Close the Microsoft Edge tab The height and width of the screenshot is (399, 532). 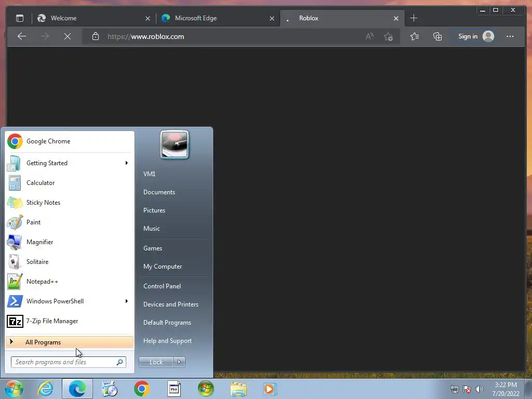272,18
